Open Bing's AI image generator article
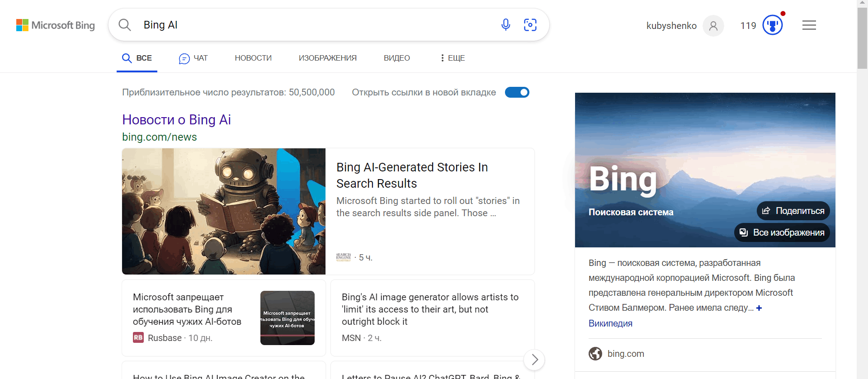 (x=430, y=309)
